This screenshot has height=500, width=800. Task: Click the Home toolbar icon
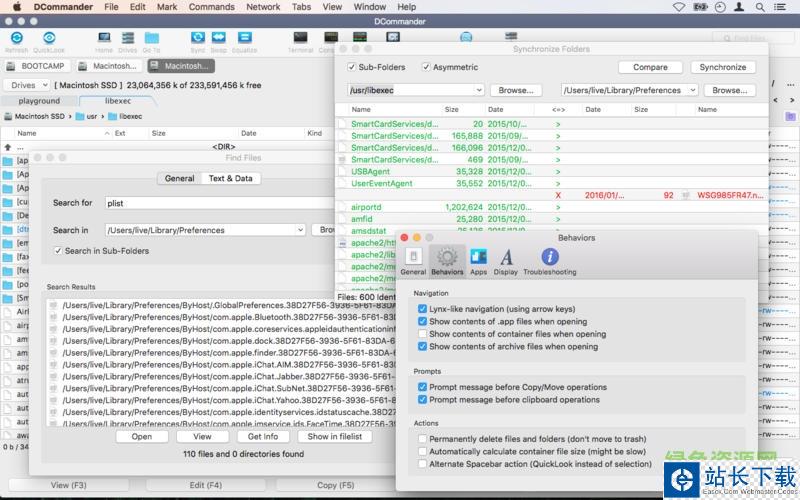click(x=104, y=39)
